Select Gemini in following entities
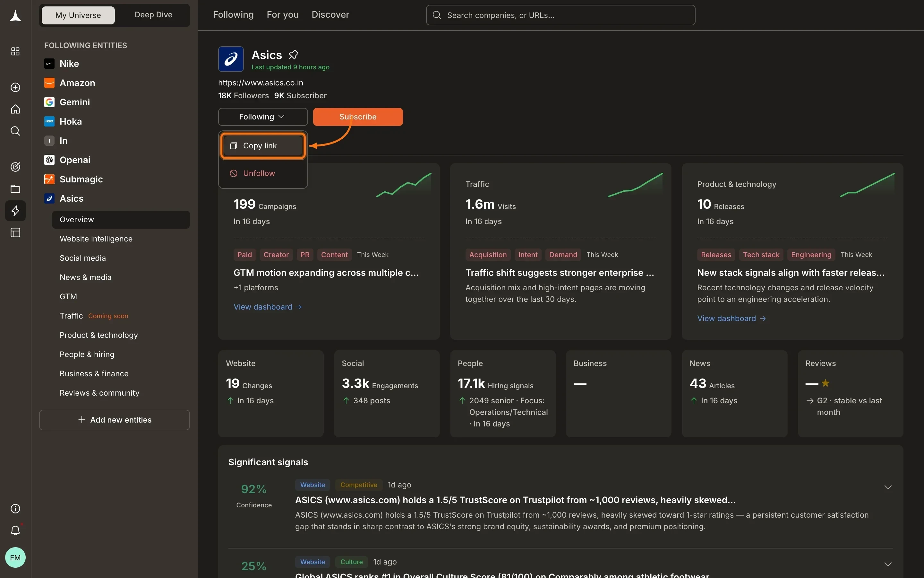 [67, 102]
